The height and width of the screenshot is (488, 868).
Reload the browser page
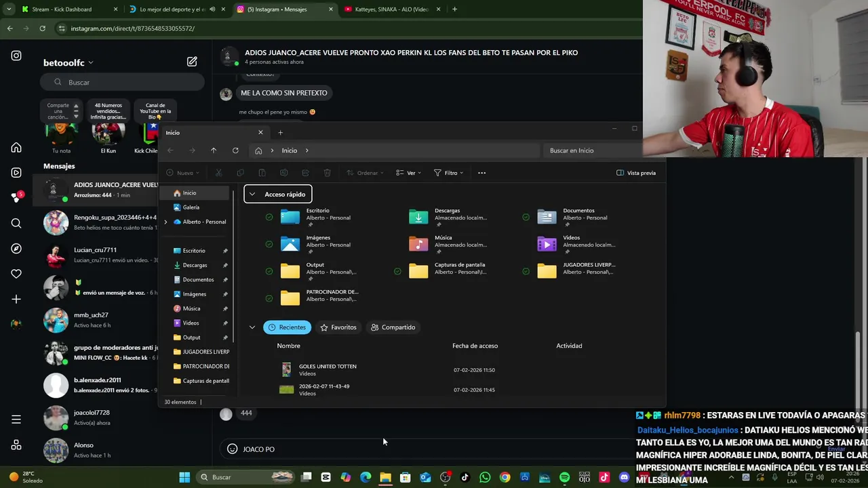coord(42,28)
